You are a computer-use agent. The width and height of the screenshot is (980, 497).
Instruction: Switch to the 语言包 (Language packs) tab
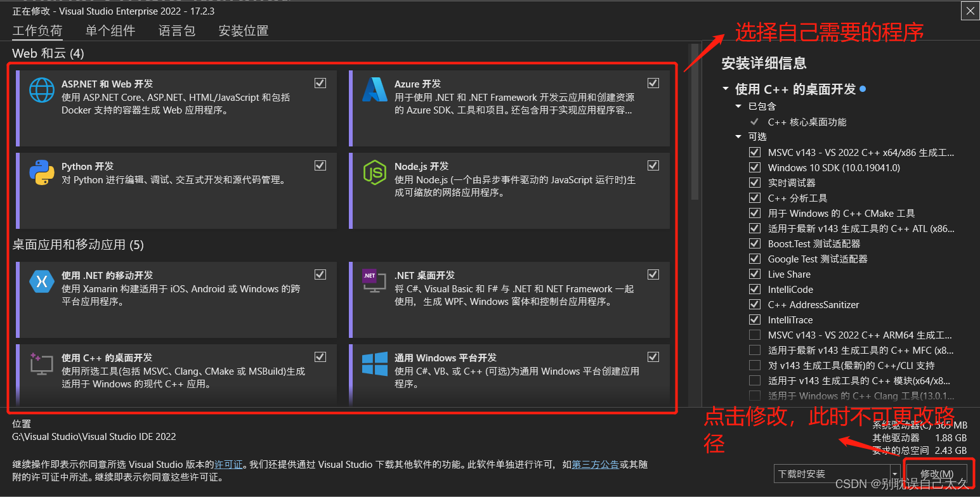coord(177,30)
